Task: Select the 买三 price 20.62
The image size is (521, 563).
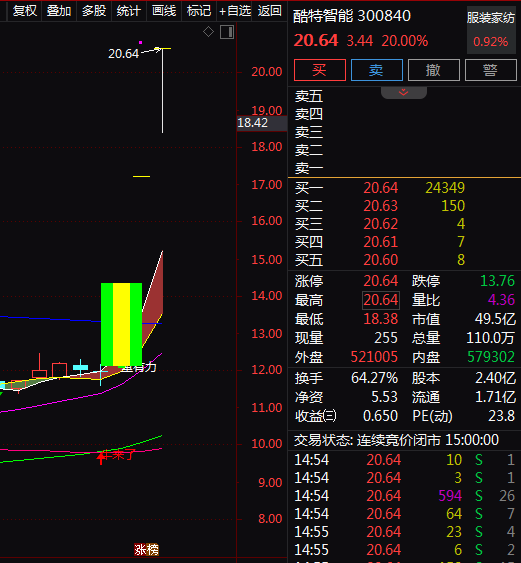Action: coord(381,224)
